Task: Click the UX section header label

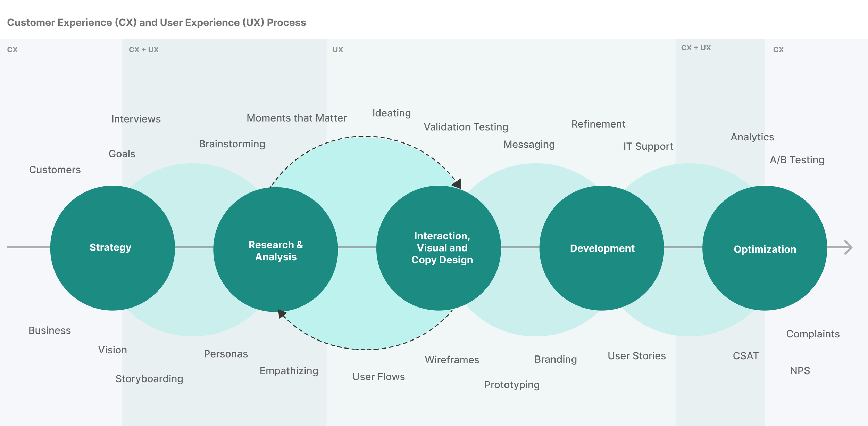Action: coord(337,50)
